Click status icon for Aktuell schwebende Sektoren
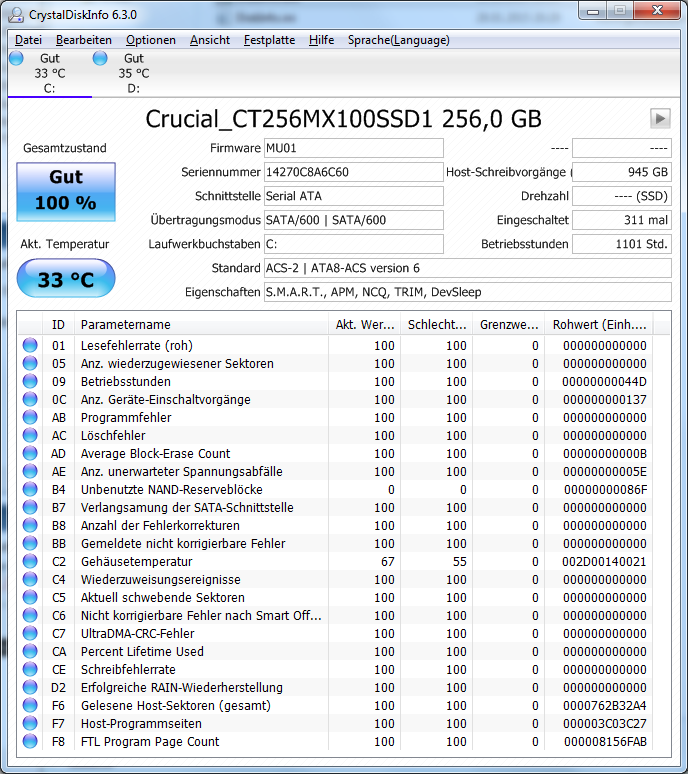Image resolution: width=688 pixels, height=774 pixels. (x=30, y=597)
